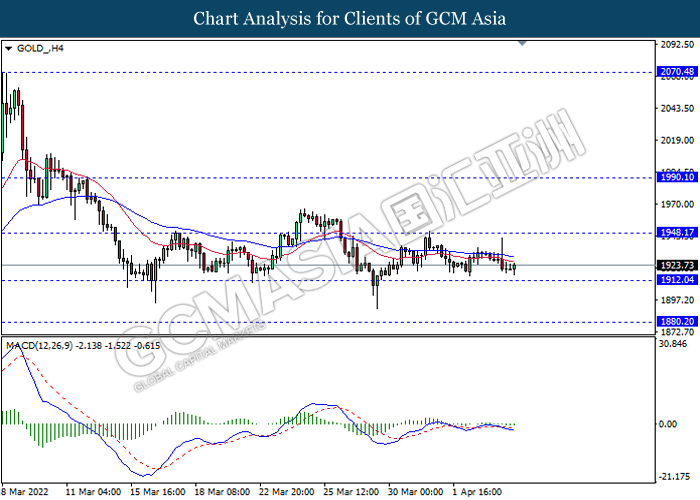Click the GOLD_,H4 chart label
Screen dimensions: 700x500
pos(40,48)
